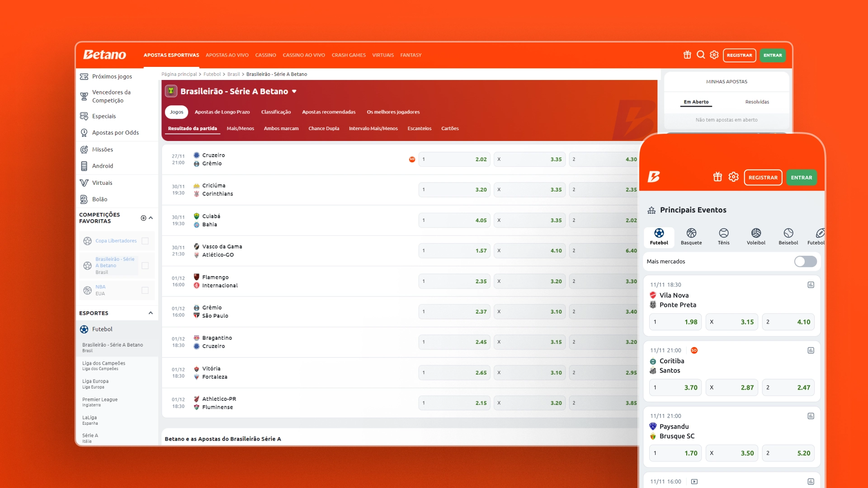
Task: Open the Brasileirão competition dropdown arrow
Action: click(x=294, y=91)
